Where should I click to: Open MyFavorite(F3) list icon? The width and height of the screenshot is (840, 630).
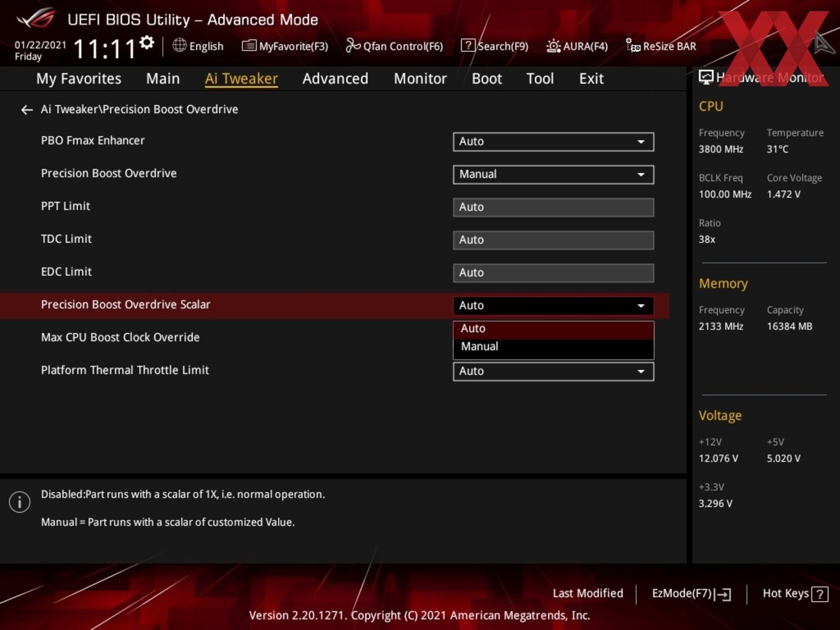coord(249,46)
